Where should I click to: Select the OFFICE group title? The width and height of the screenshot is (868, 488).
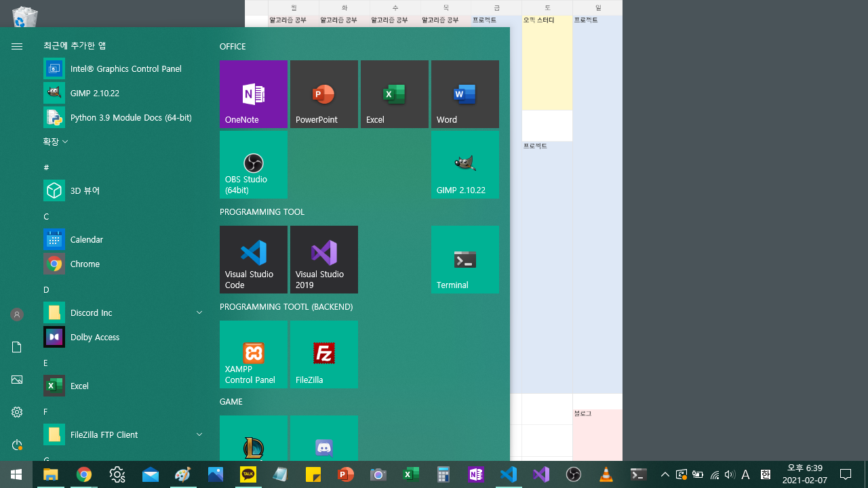click(233, 47)
